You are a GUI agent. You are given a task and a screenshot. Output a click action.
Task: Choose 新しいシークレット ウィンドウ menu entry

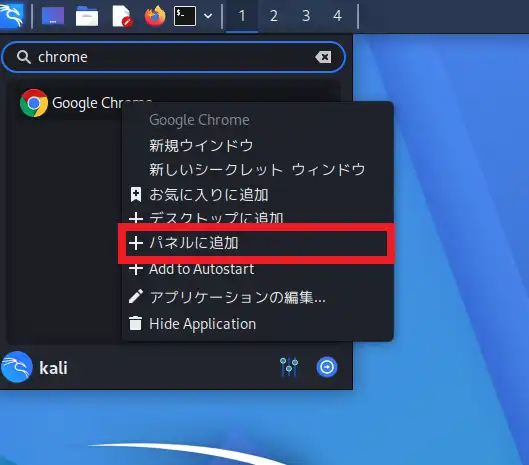coord(257,169)
